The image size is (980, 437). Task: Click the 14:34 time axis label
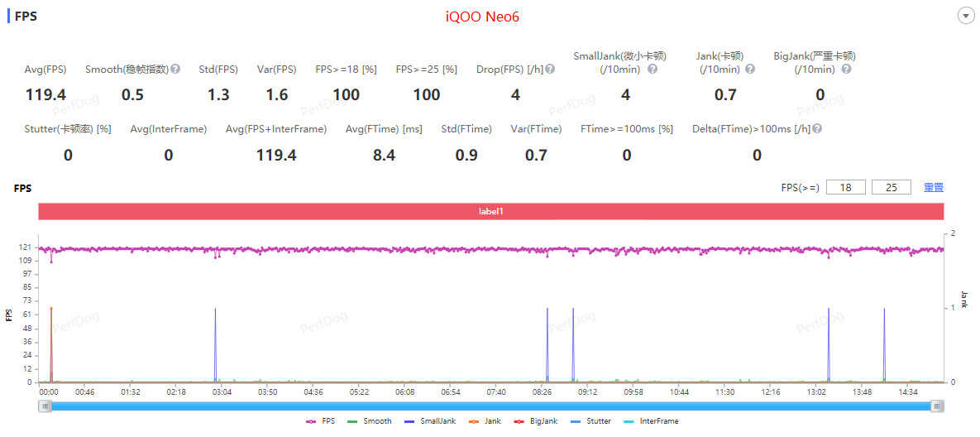click(x=907, y=392)
